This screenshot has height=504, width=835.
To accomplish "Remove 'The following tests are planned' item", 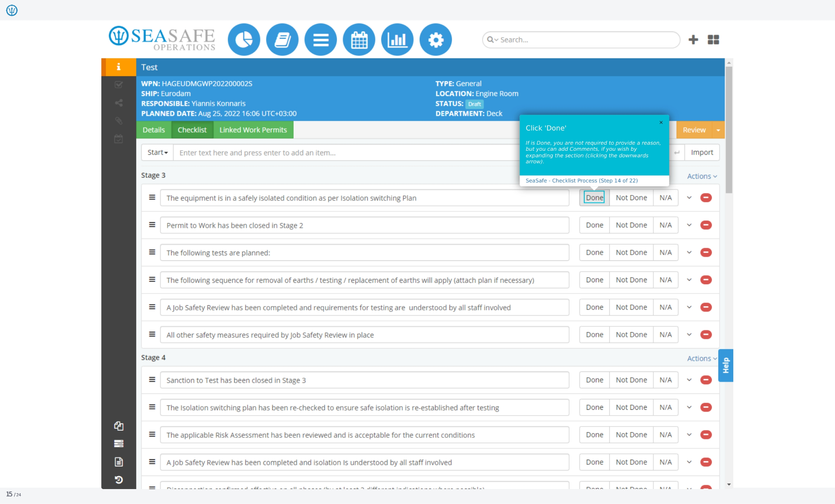I will (706, 252).
